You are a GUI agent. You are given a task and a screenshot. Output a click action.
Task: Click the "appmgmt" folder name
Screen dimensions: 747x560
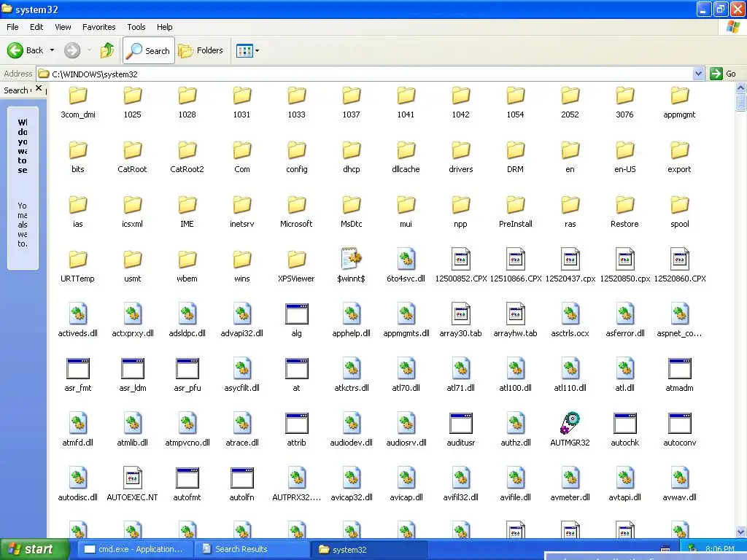(679, 114)
